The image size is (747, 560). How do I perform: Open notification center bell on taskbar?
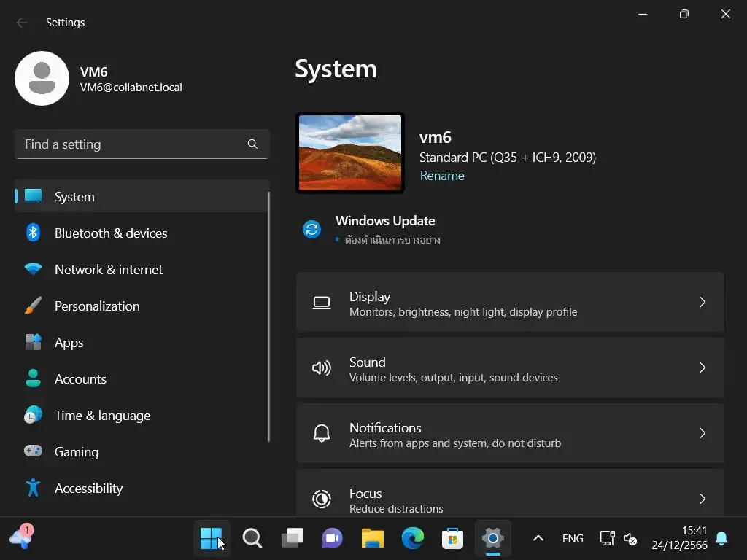pos(721,539)
